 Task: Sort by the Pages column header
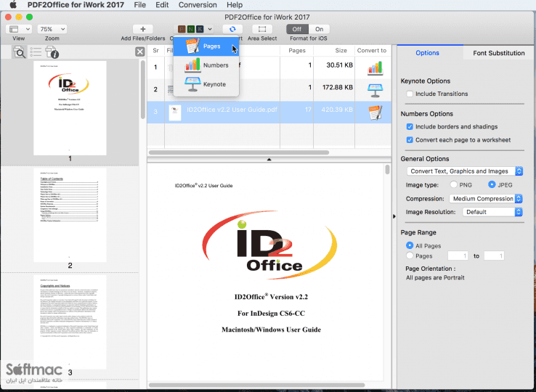[297, 51]
